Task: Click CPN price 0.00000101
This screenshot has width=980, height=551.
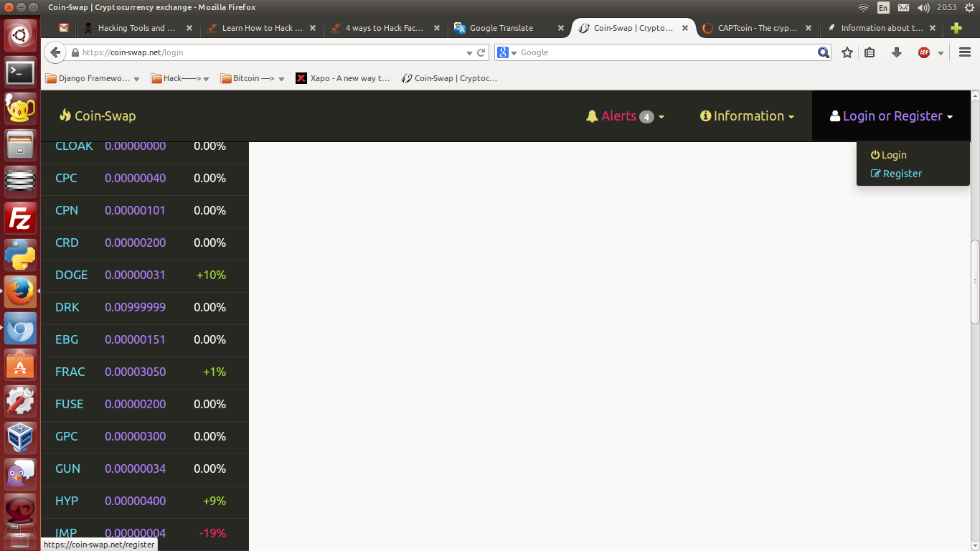Action: (x=135, y=210)
